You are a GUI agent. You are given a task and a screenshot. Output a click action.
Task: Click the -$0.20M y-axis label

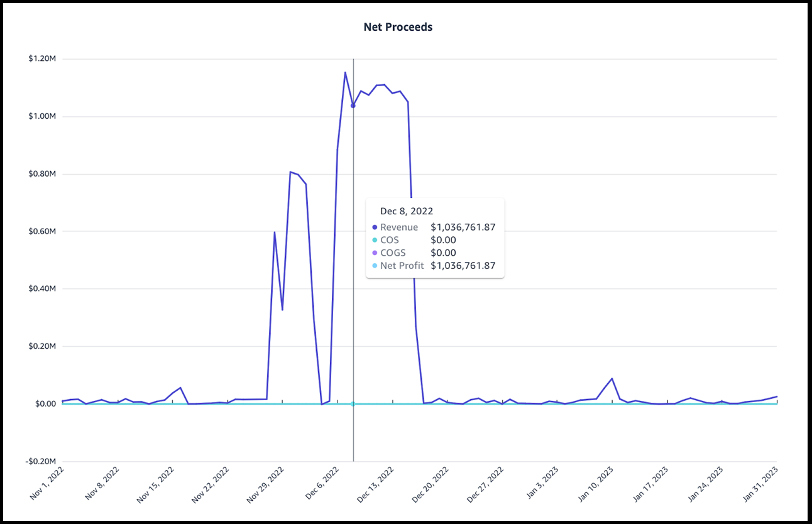coord(41,461)
